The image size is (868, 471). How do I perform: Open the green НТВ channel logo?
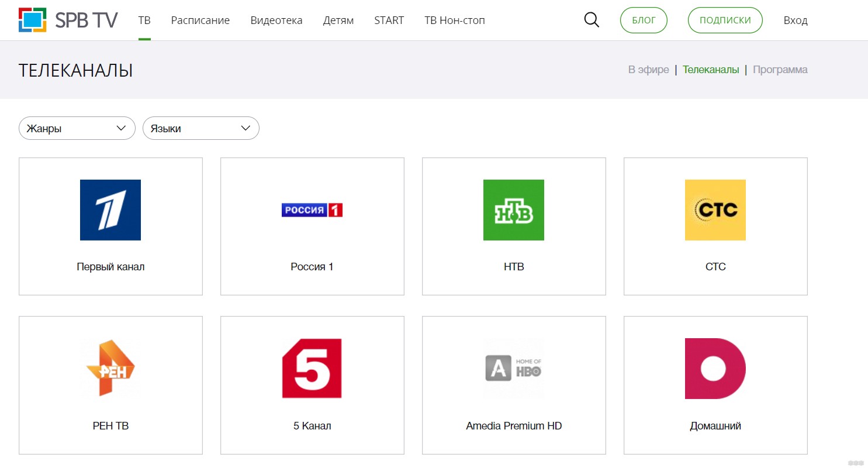(514, 210)
